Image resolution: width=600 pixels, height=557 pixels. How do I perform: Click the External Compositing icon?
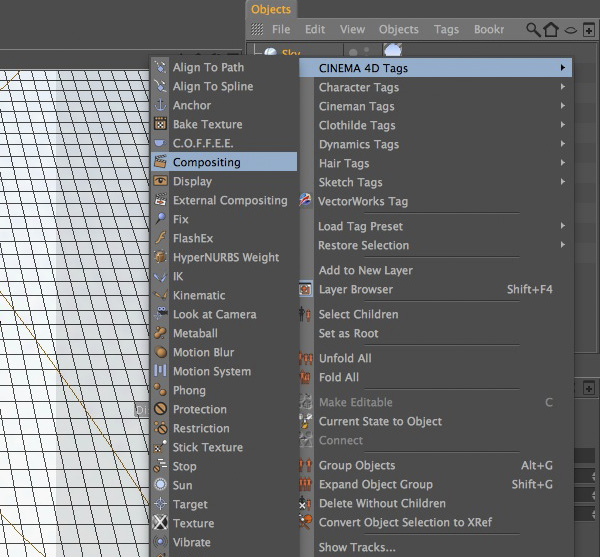(160, 200)
